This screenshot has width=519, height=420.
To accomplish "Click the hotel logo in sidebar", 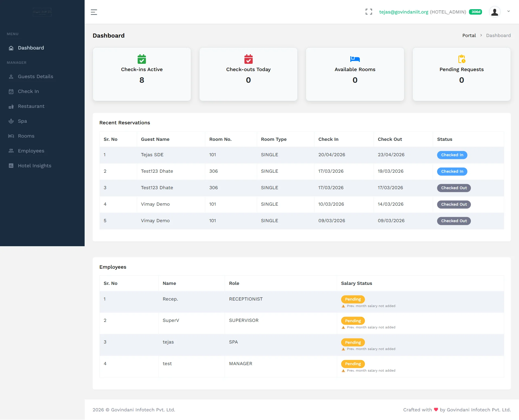I will point(42,12).
